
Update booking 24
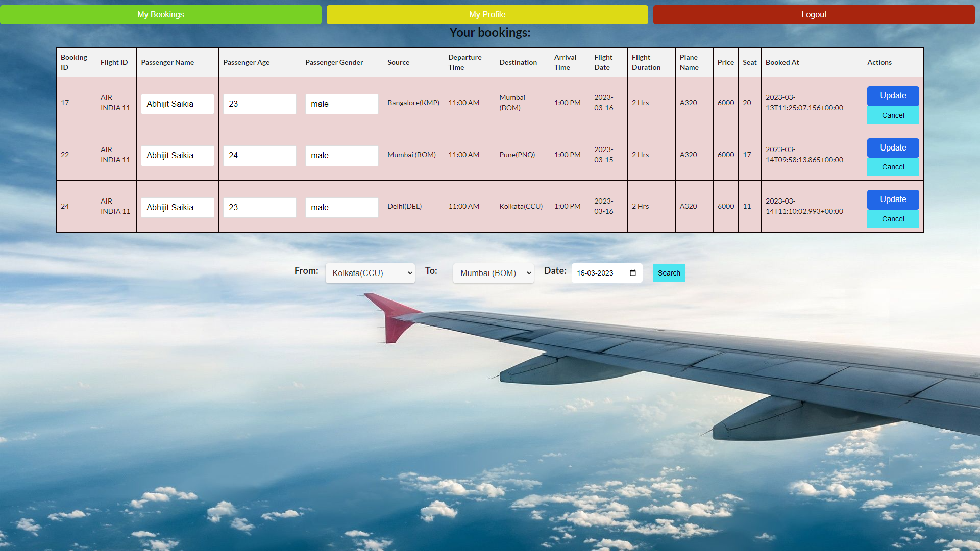point(893,199)
